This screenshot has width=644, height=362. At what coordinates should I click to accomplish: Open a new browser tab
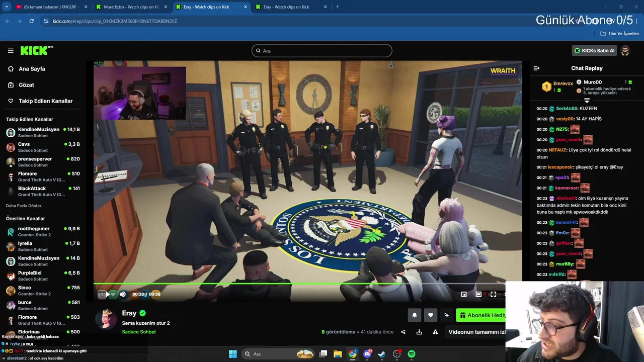click(x=337, y=7)
